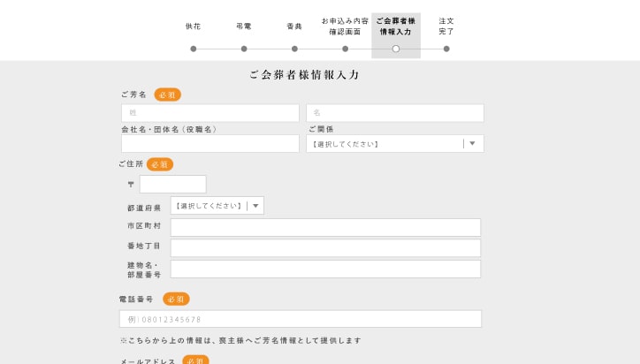The image size is (640, 364).
Task: Click the 必須 badge beside 電話番号
Action: (176, 300)
